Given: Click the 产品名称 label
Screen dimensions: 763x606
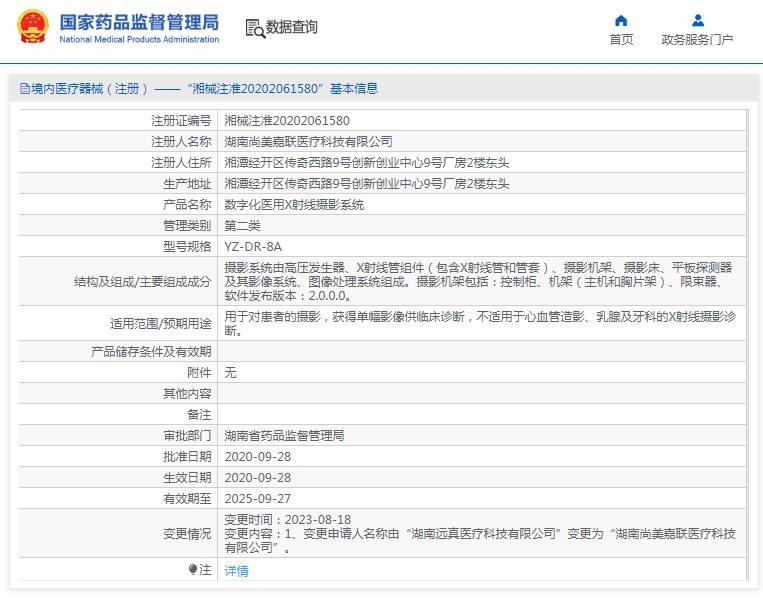Looking at the screenshot, I should pyautogui.click(x=187, y=204).
